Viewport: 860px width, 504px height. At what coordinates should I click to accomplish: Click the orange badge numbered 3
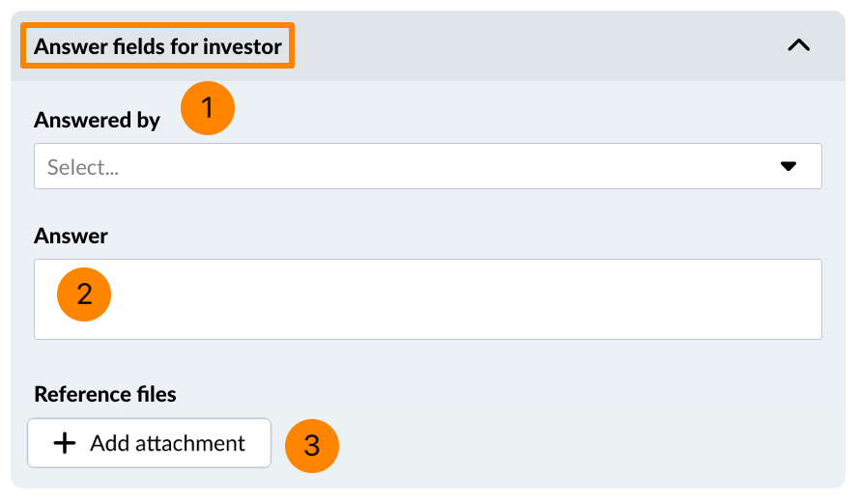311,445
